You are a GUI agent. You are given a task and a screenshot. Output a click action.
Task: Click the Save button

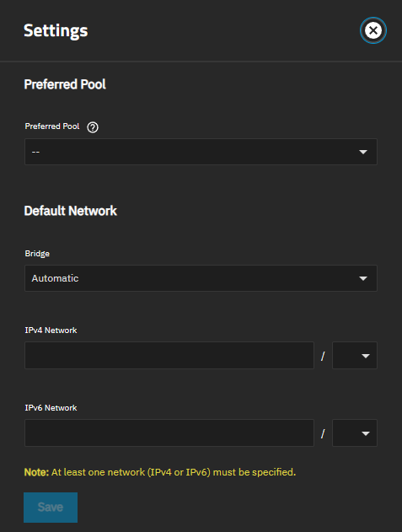click(51, 508)
